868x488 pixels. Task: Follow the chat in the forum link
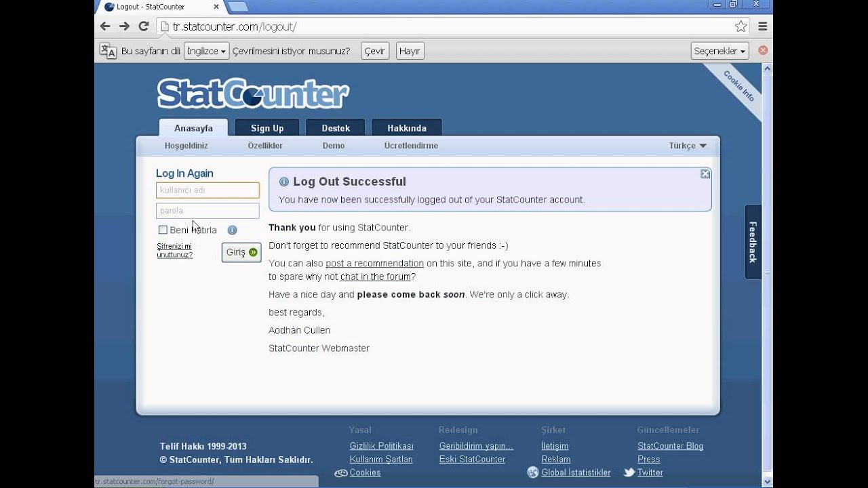pos(376,277)
